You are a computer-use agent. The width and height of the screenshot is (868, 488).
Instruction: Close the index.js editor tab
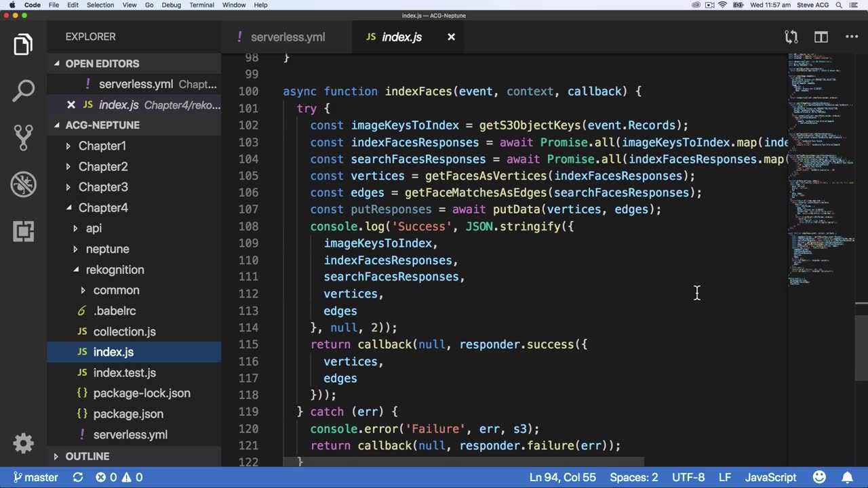(x=451, y=37)
